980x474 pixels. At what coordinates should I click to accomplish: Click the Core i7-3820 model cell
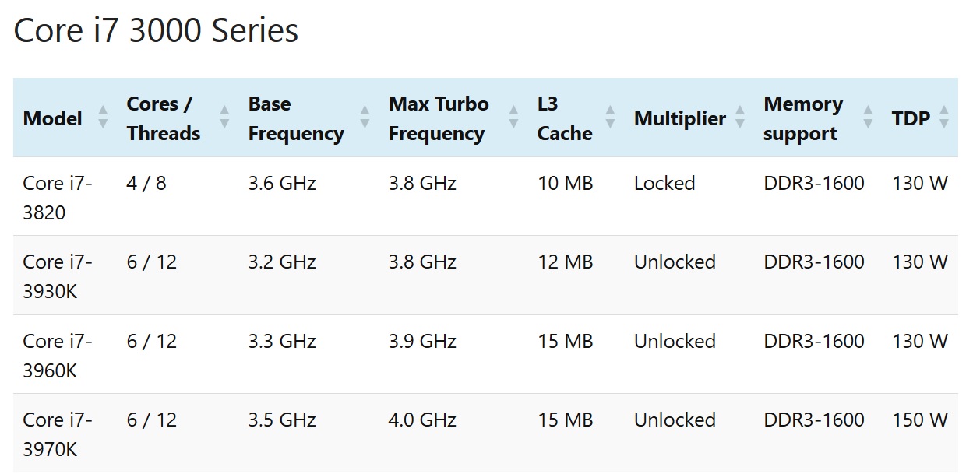(x=58, y=198)
